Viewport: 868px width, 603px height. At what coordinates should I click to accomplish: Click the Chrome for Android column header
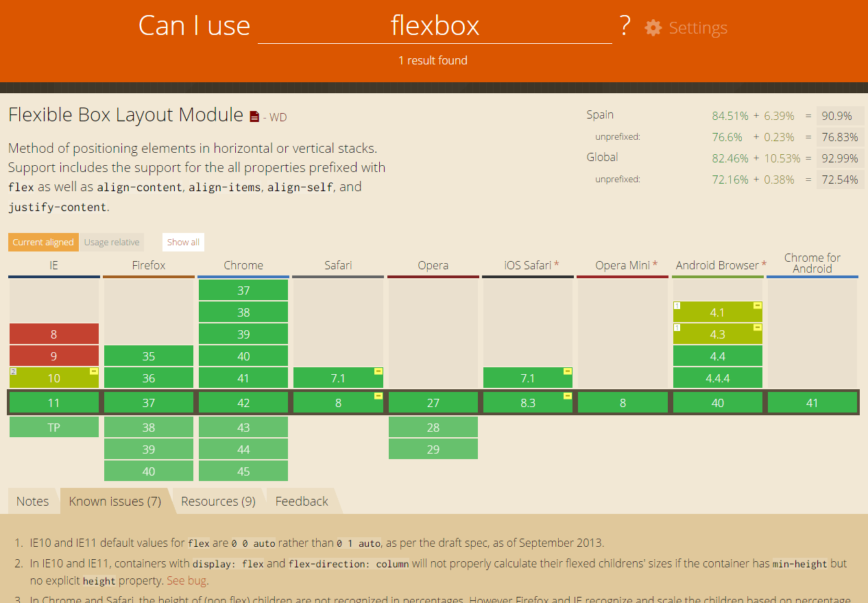point(812,263)
